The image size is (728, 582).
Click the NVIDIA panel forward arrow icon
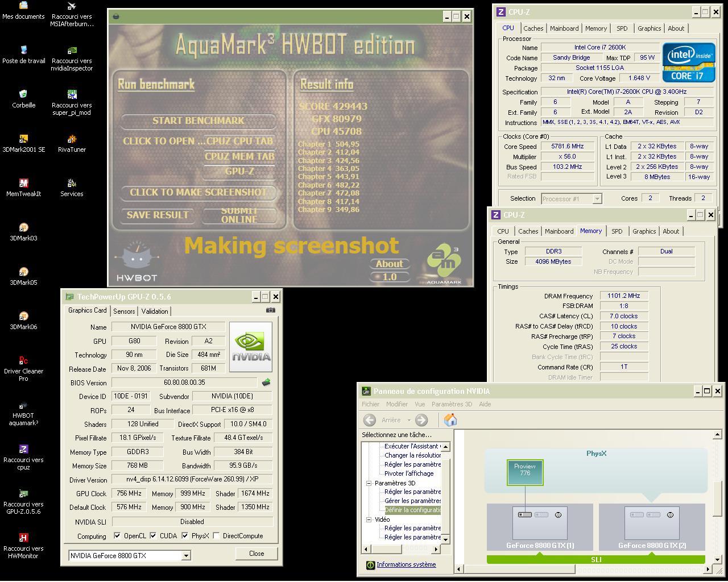tap(421, 420)
